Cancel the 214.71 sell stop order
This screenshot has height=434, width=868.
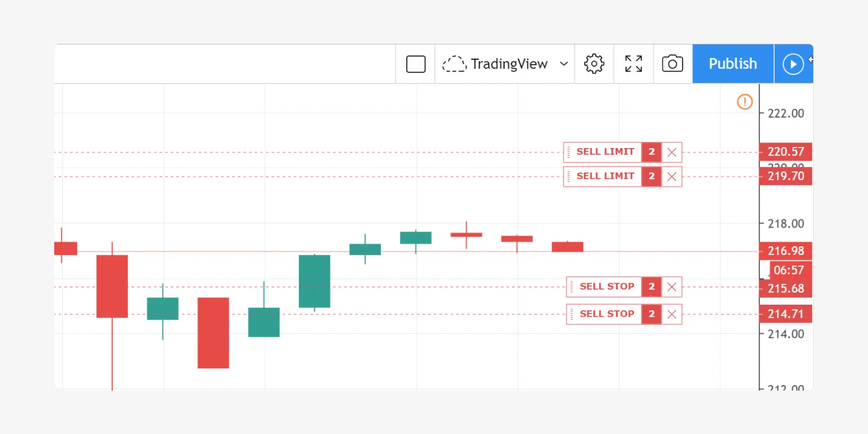pos(672,314)
